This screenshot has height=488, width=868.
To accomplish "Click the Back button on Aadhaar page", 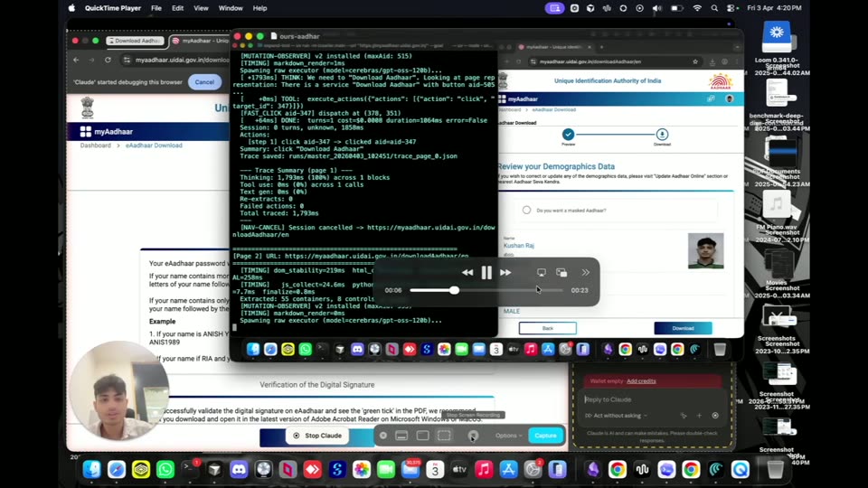I will (x=548, y=328).
